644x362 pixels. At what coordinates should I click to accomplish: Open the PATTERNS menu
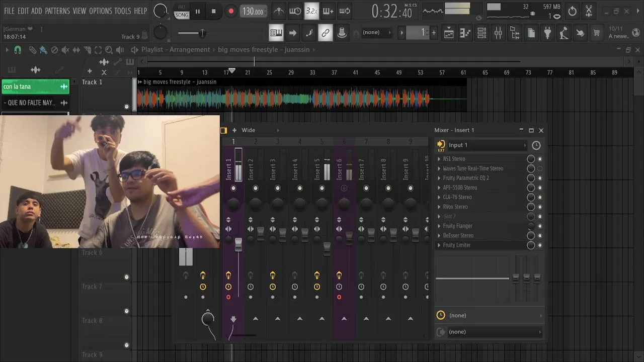point(57,11)
